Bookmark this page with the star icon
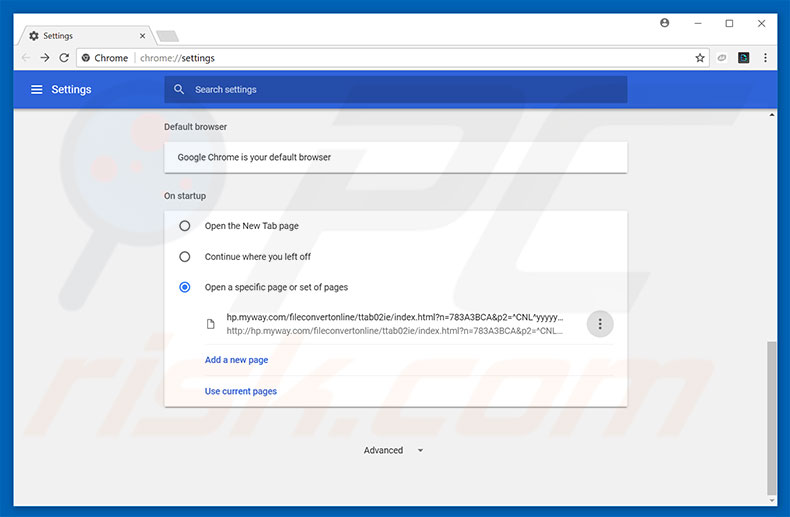This screenshot has width=790, height=517. [700, 58]
